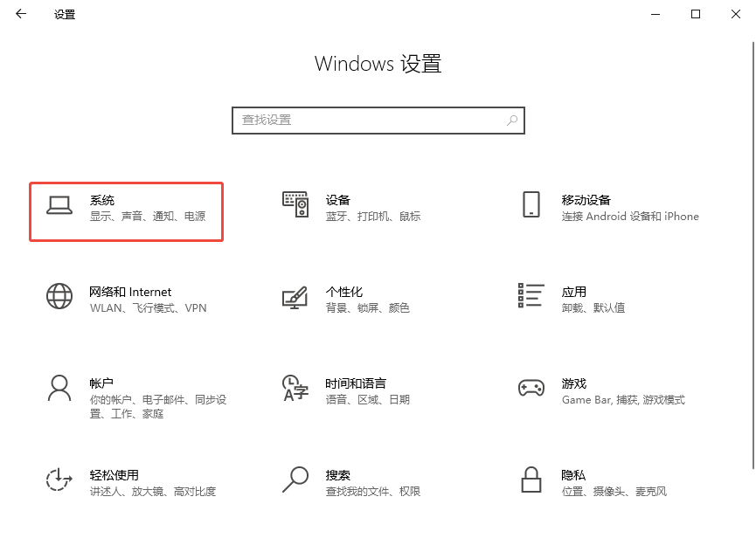The width and height of the screenshot is (756, 552).
Task: Click the 设置 title in the title bar
Action: pyautogui.click(x=63, y=14)
